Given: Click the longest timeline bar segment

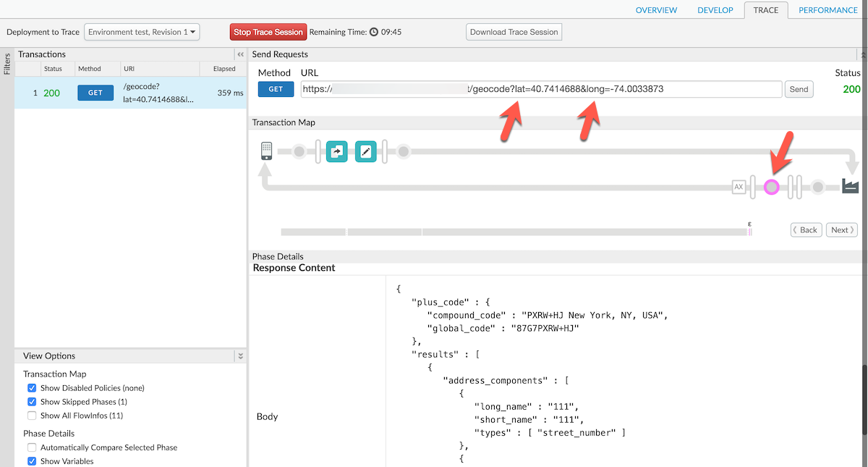Looking at the screenshot, I should pyautogui.click(x=584, y=232).
